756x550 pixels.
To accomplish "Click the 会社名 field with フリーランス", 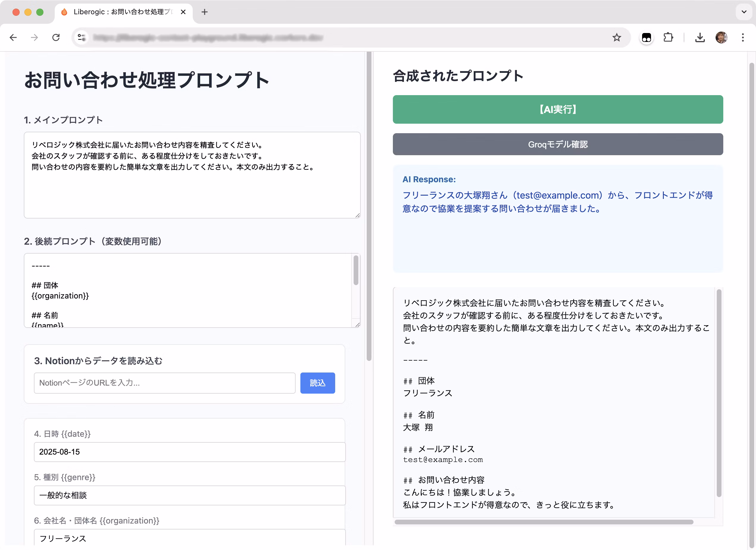I will coord(190,538).
